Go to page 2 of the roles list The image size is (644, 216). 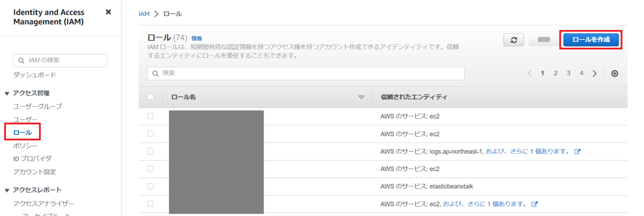[555, 73]
